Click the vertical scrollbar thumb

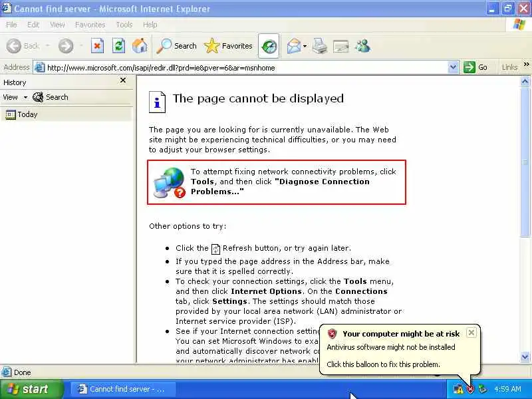click(525, 162)
